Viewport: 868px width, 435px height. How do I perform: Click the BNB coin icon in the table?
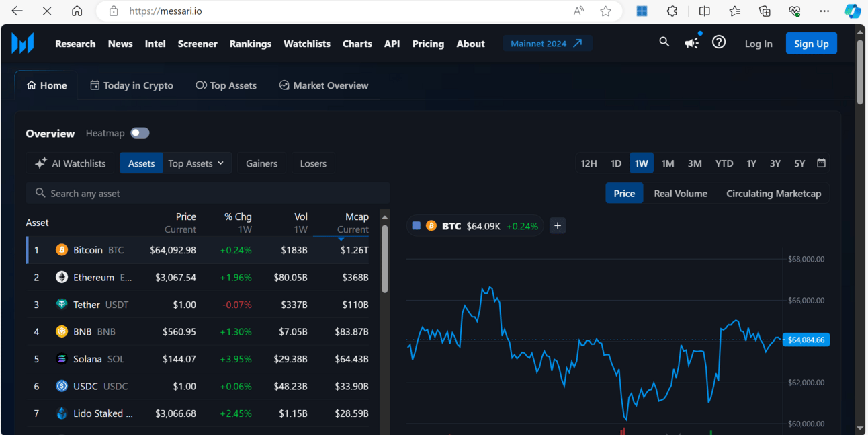coord(62,331)
